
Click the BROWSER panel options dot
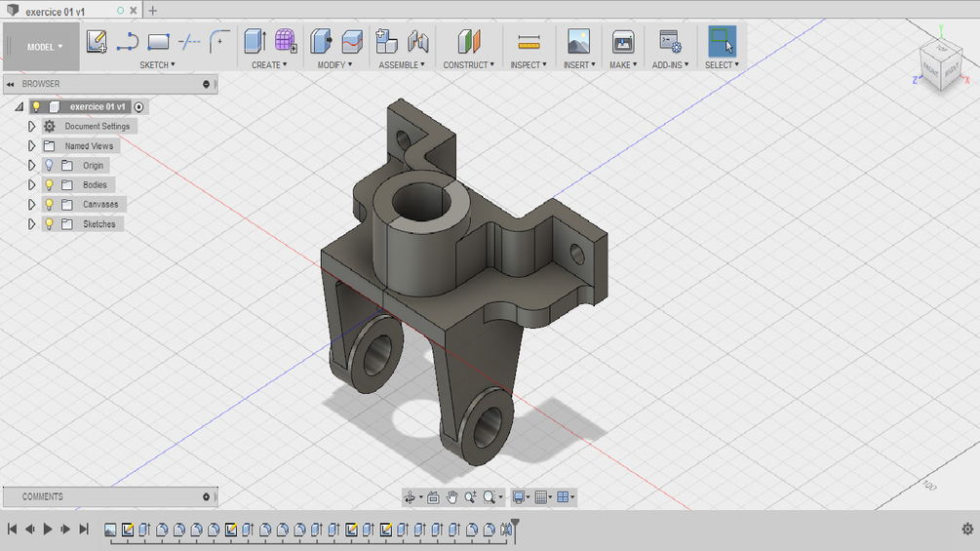207,84
